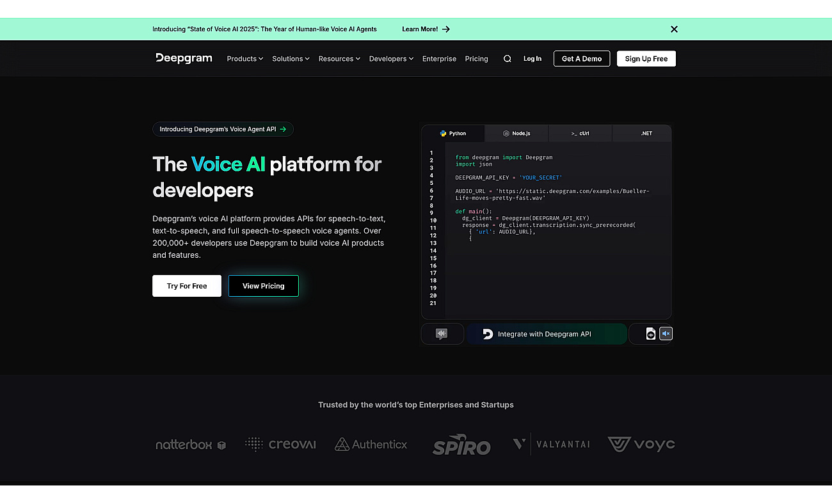Toggle the muted speaker icon under the code panel
The height and width of the screenshot is (504, 832).
(x=666, y=334)
